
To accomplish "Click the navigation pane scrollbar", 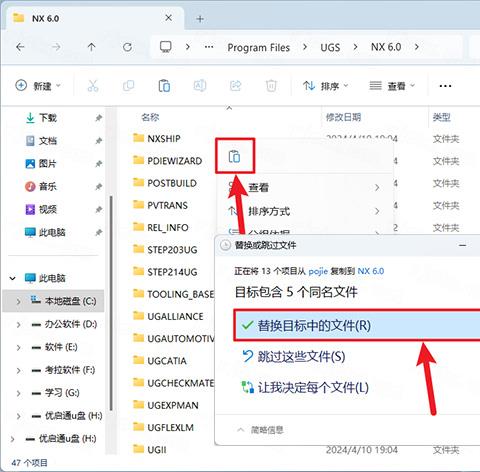I will pyautogui.click(x=111, y=303).
